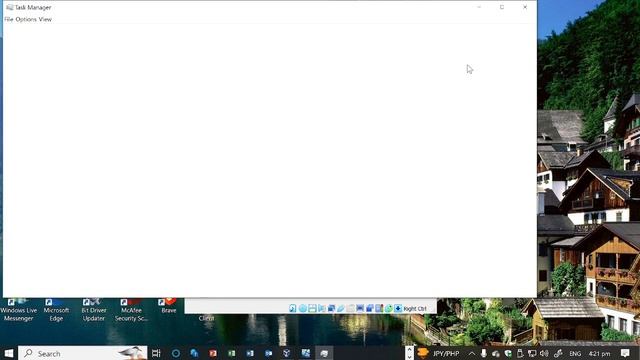This screenshot has height=360, width=640.
Task: Minimize the Task Manager window
Action: click(x=479, y=7)
